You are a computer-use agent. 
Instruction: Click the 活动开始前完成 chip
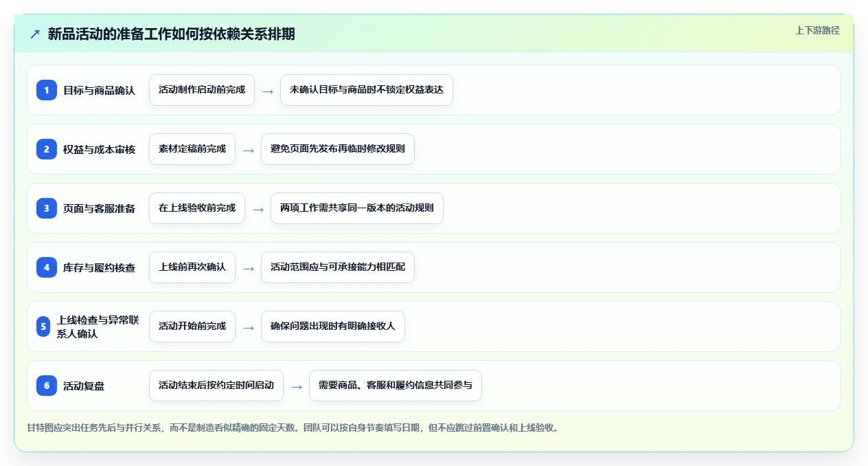click(x=192, y=326)
